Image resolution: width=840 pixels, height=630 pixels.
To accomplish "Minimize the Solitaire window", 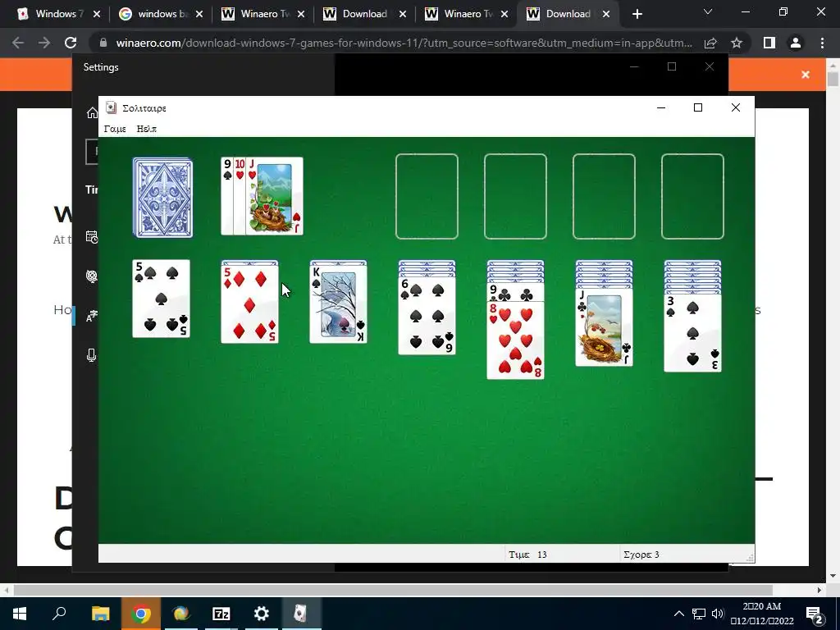I will pyautogui.click(x=661, y=107).
